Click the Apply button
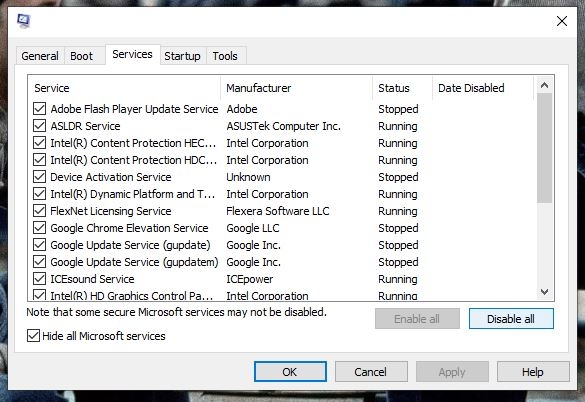Viewport: 585px width, 402px height. click(x=452, y=372)
